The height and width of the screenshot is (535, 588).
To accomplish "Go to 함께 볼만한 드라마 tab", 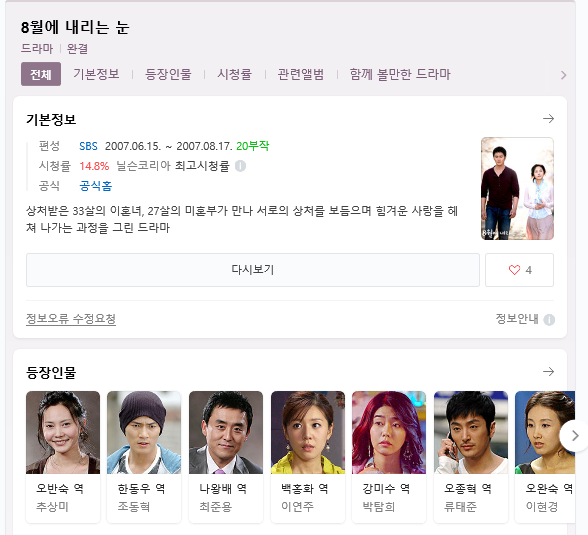I will point(400,74).
